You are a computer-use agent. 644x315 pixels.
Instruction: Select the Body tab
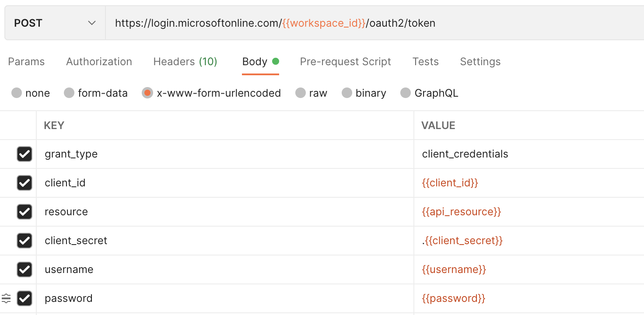[x=260, y=62]
